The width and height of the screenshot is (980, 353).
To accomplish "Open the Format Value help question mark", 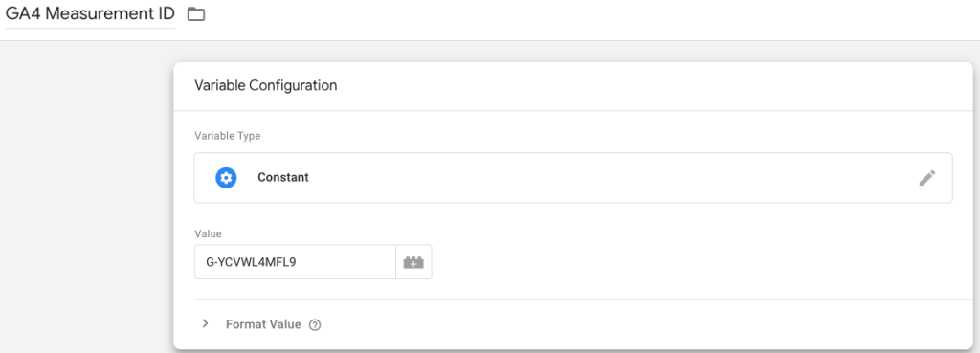I will click(x=315, y=325).
